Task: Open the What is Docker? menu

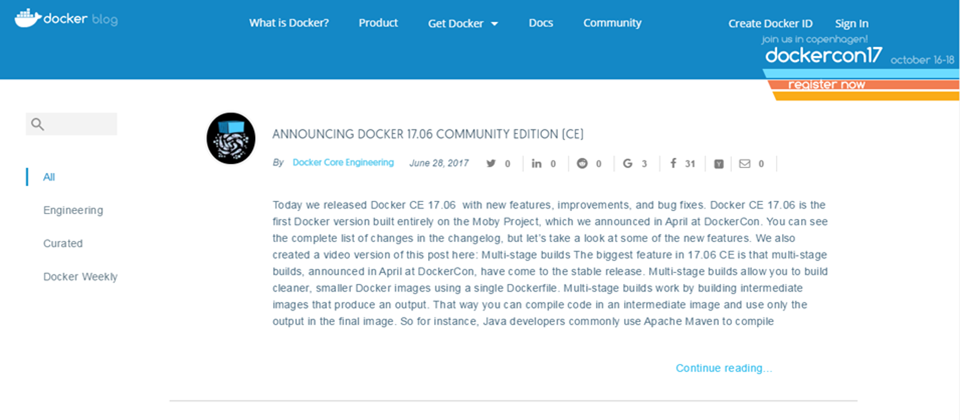Action: pyautogui.click(x=289, y=23)
